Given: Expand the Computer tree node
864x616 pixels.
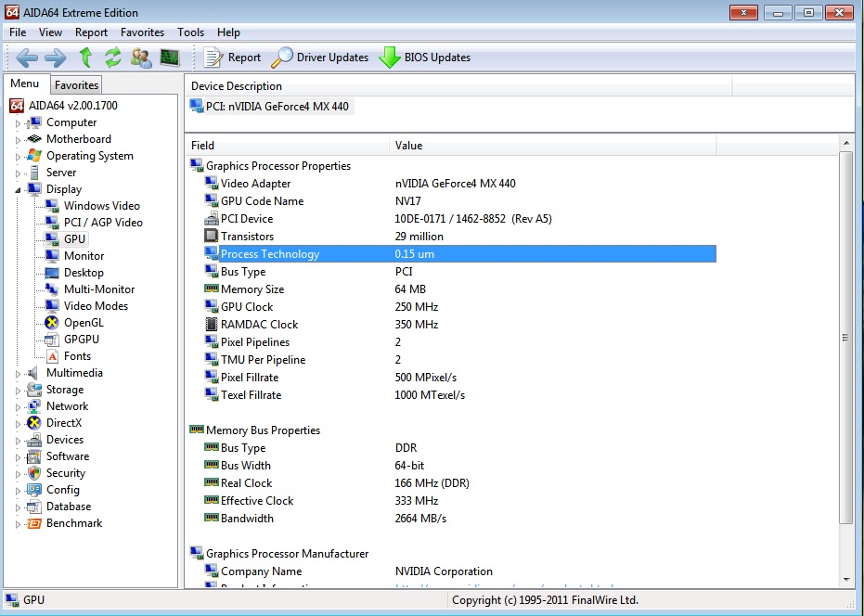Looking at the screenshot, I should [18, 123].
